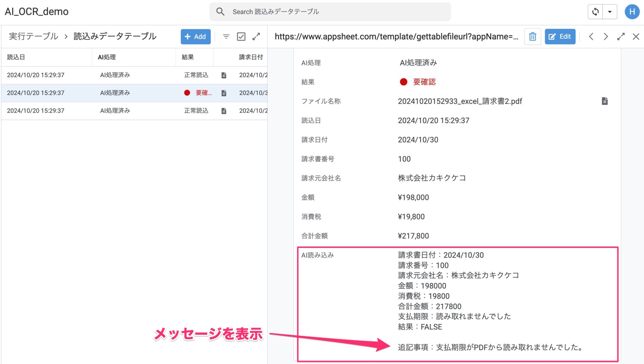Enter selection mode with the checkbox icon
This screenshot has width=644, height=364.
(241, 37)
